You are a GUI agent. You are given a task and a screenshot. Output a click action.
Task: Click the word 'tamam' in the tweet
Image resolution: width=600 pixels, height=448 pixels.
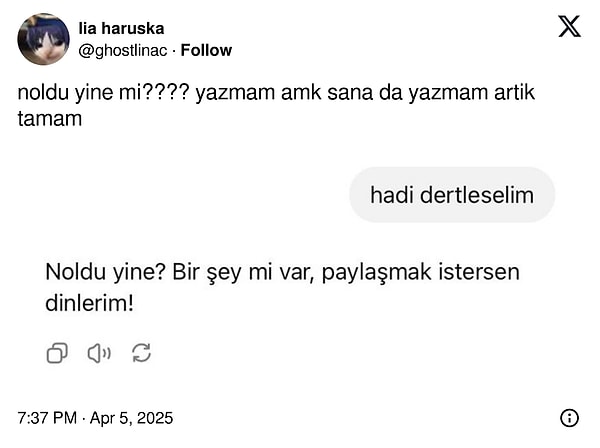pyautogui.click(x=50, y=118)
